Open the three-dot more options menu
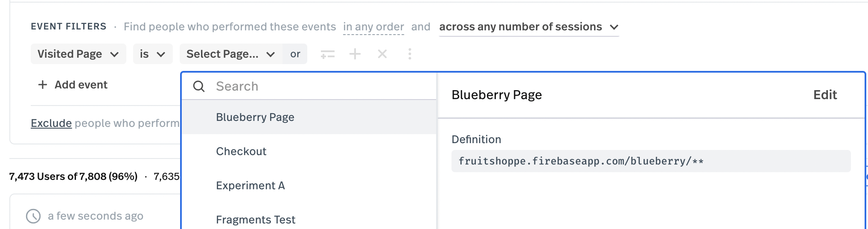Image resolution: width=868 pixels, height=229 pixels. (x=410, y=54)
